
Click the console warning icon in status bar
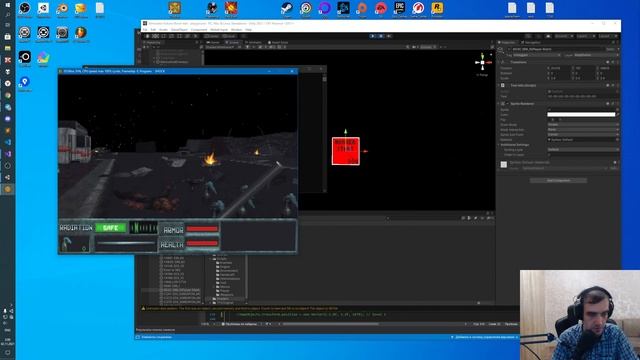[144, 309]
